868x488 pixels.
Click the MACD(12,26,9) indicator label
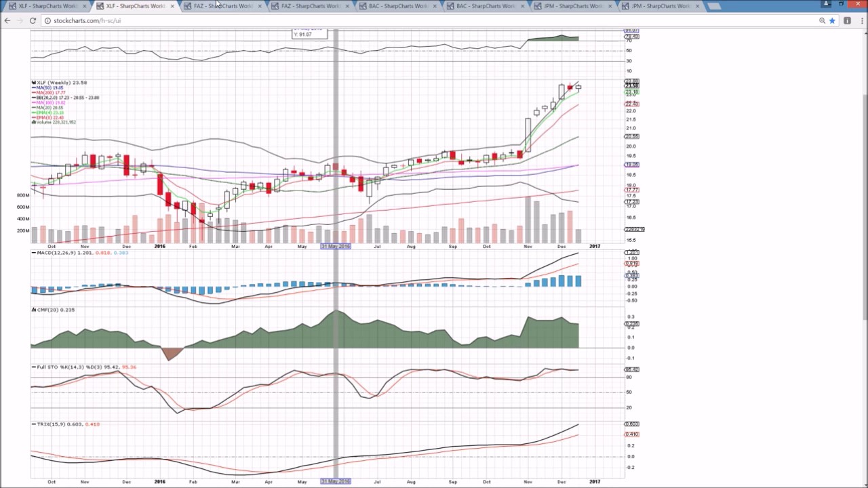click(x=80, y=253)
